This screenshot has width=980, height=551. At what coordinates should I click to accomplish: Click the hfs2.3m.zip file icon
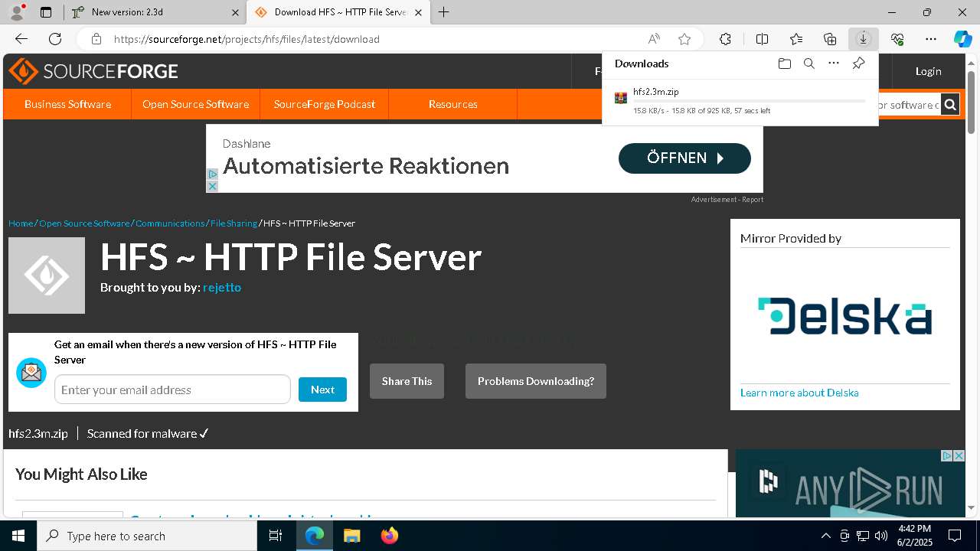(x=621, y=97)
